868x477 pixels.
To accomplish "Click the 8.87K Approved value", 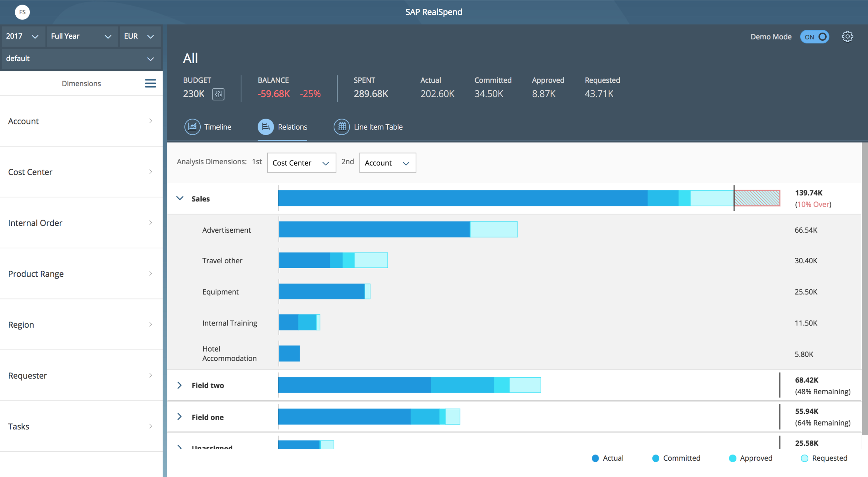I will [544, 94].
